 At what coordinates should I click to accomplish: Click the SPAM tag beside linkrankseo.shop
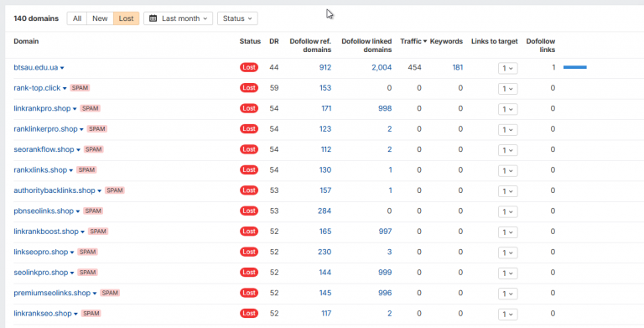[x=91, y=314]
